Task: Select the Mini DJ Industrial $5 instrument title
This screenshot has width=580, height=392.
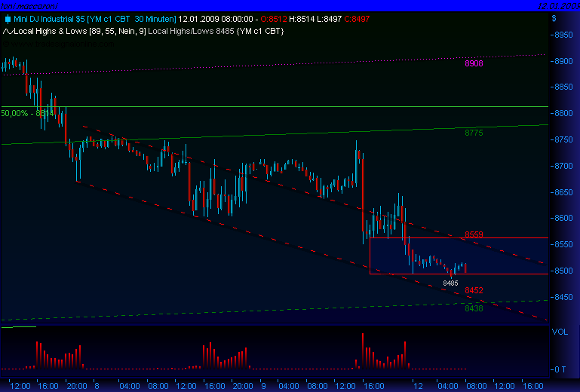Action: pyautogui.click(x=49, y=19)
